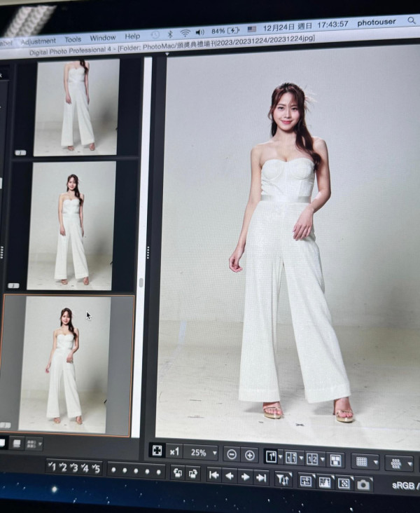The height and width of the screenshot is (513, 420).
Task: Jump to the first image
Action: 214,476
